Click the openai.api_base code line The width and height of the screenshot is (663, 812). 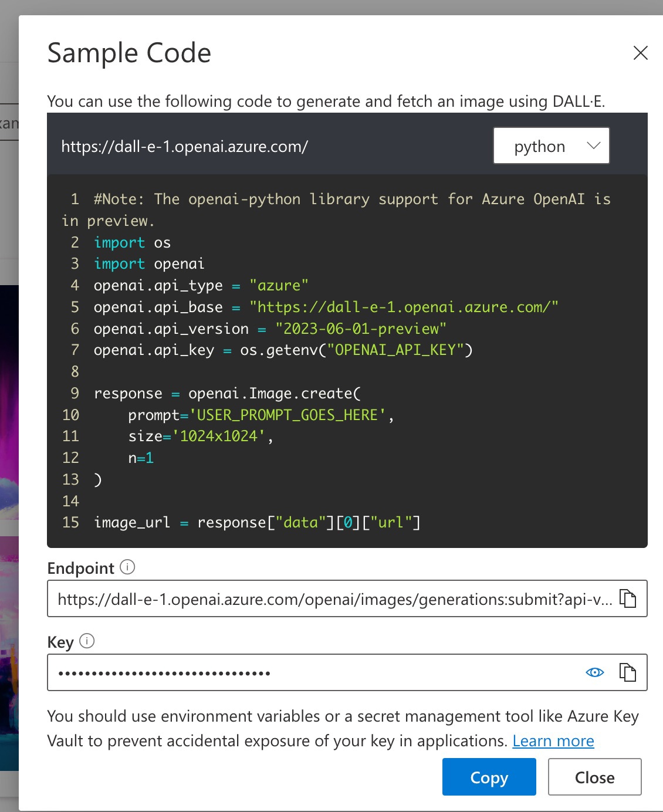(x=326, y=307)
